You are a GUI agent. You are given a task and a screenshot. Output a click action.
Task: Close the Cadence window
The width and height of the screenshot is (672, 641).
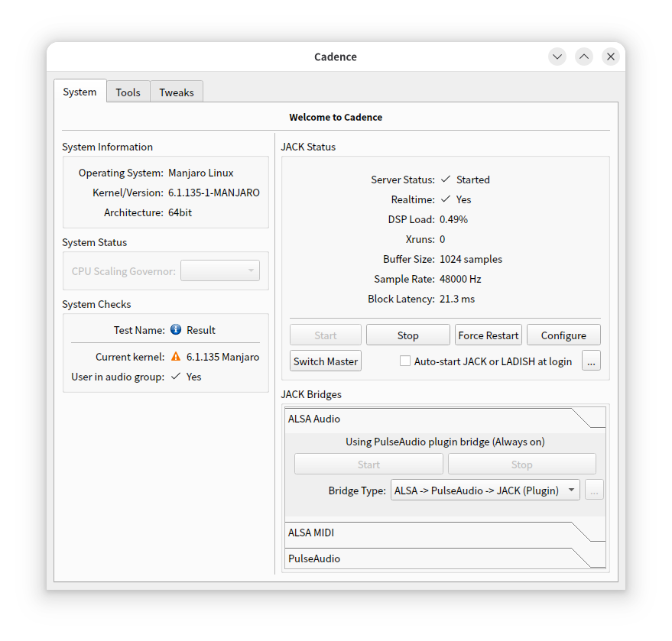click(x=611, y=57)
